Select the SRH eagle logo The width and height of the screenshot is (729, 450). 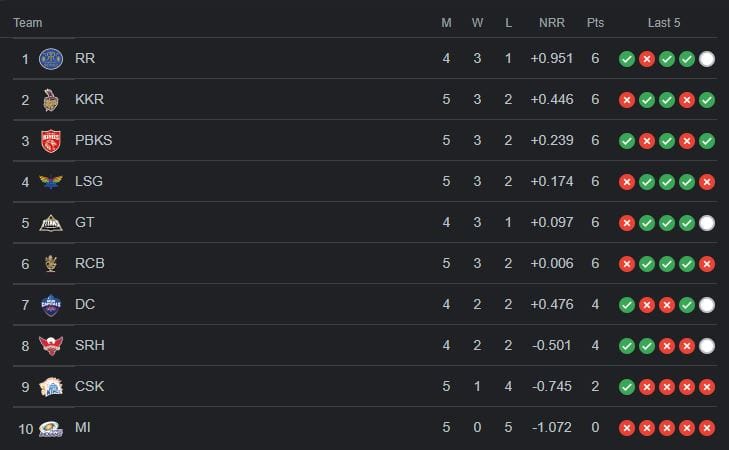(x=51, y=346)
